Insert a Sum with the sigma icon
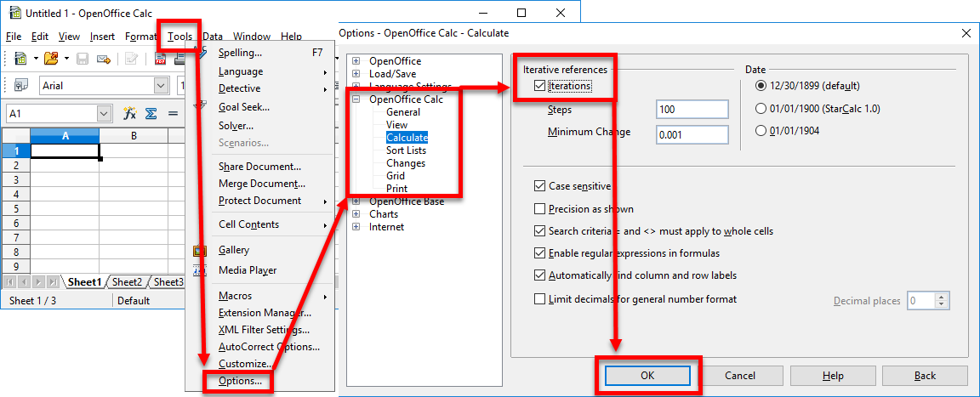 (x=151, y=114)
